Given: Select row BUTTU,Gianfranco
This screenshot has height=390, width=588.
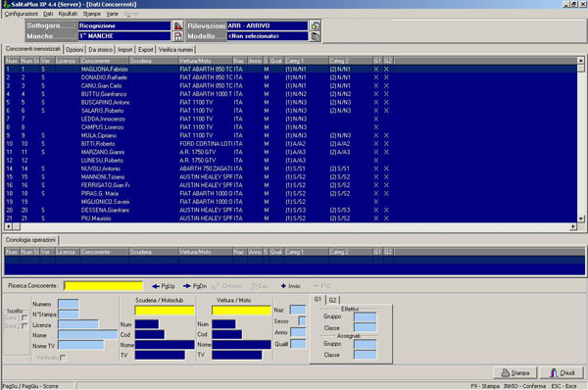Looking at the screenshot, I should coord(291,94).
